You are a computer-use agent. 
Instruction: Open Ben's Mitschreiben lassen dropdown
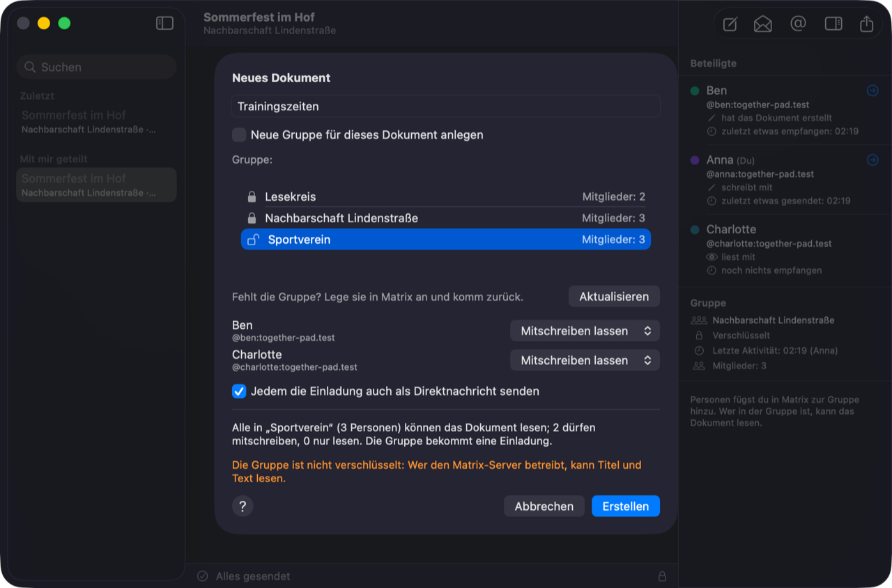[x=585, y=331]
